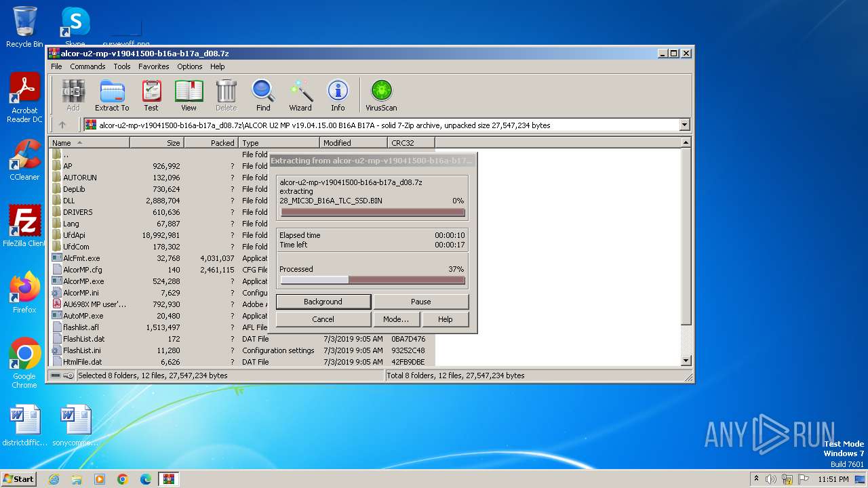The height and width of the screenshot is (488, 868).
Task: Open Skype desktop shortcut
Action: click(x=75, y=27)
